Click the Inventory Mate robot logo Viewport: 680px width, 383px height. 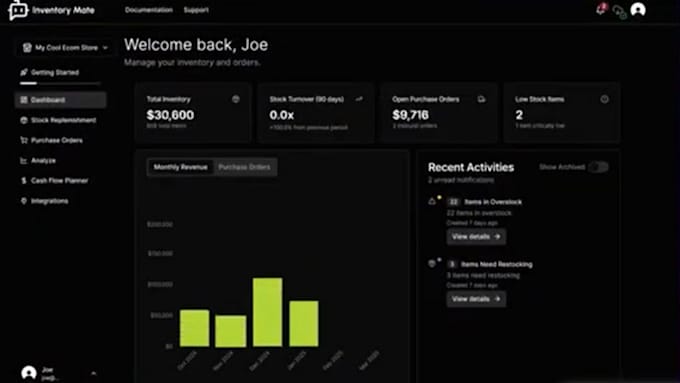(18, 10)
